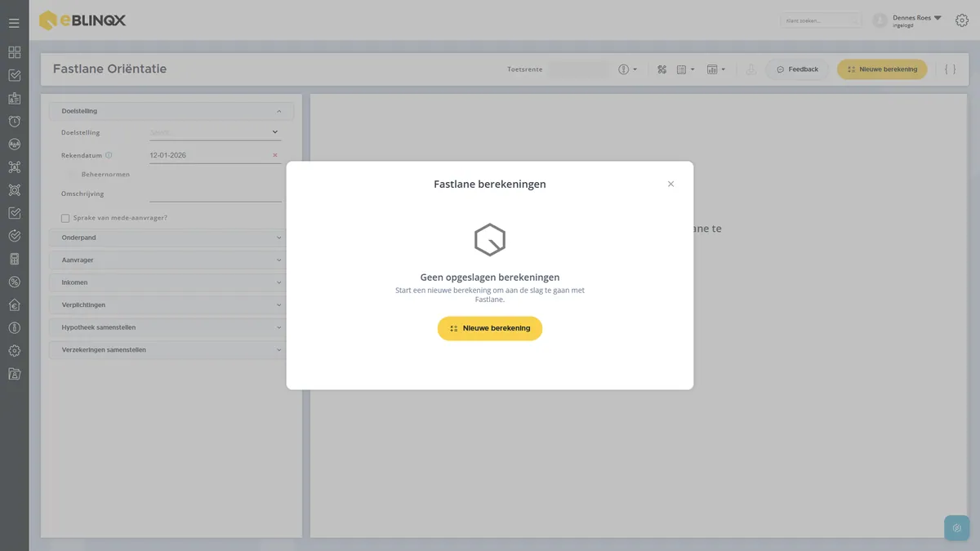Viewport: 980px width, 551px height.
Task: Tick the Sprake van mede-aanvrager checkbox
Action: [x=65, y=218]
